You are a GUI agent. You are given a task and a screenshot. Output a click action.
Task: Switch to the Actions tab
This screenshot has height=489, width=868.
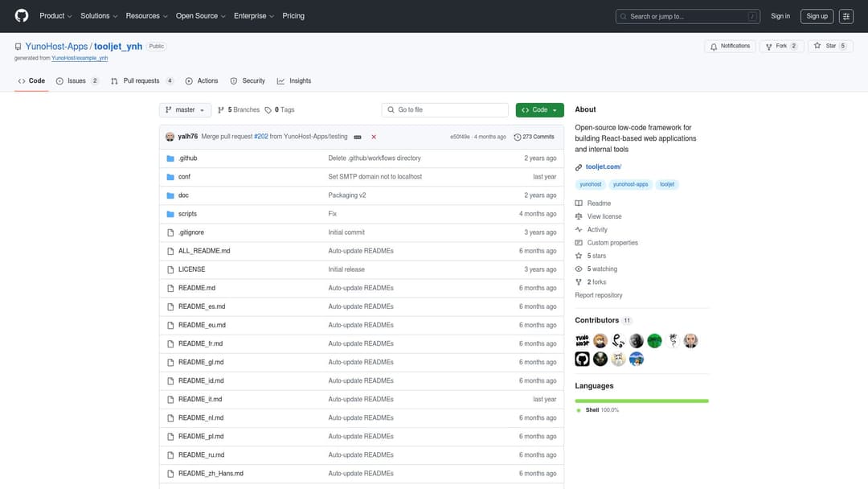coord(202,81)
